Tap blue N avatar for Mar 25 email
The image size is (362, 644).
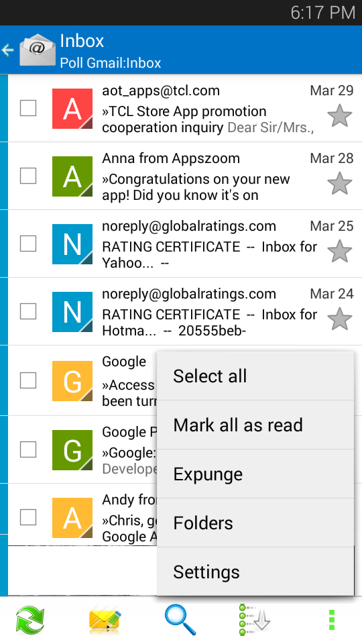72,244
